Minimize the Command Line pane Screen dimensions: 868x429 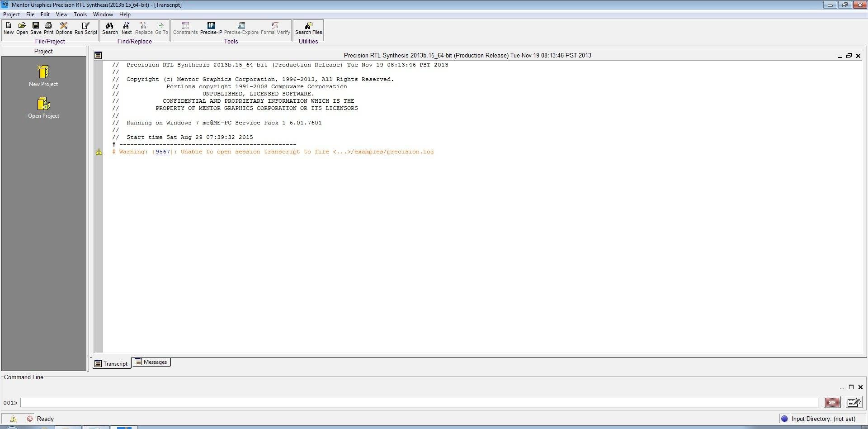tap(842, 388)
